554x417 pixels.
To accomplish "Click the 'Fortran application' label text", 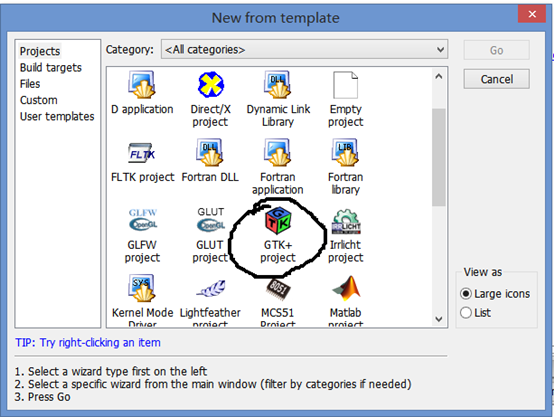I will click(278, 183).
